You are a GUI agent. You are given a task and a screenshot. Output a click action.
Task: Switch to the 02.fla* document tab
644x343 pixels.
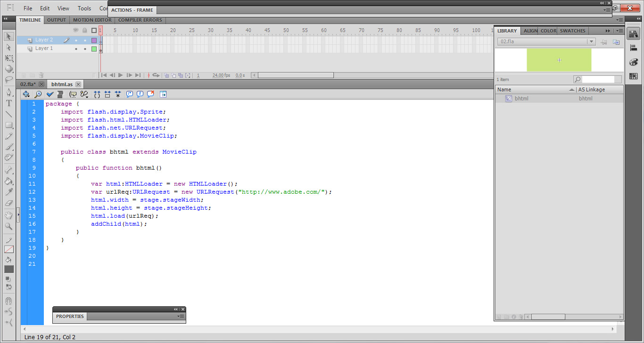(x=28, y=84)
